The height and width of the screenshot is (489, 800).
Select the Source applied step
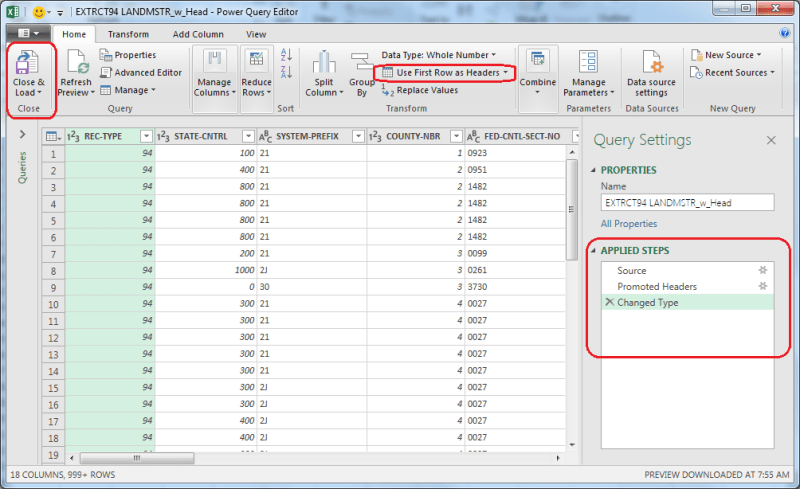click(687, 270)
